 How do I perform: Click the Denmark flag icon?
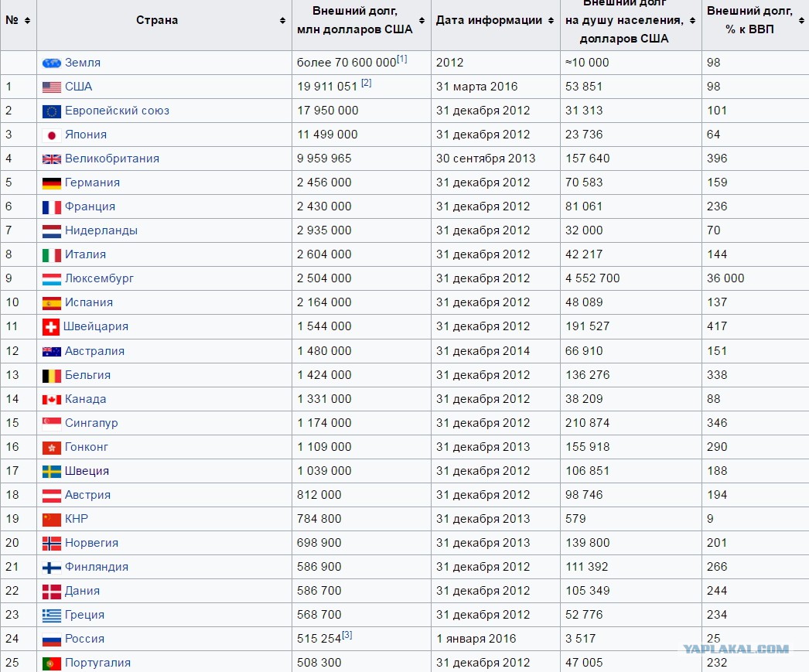[x=52, y=592]
